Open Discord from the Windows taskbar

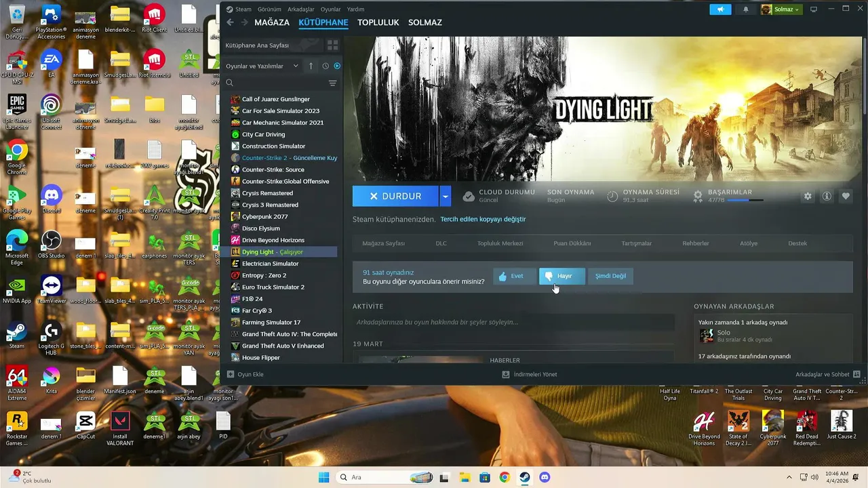pyautogui.click(x=545, y=477)
